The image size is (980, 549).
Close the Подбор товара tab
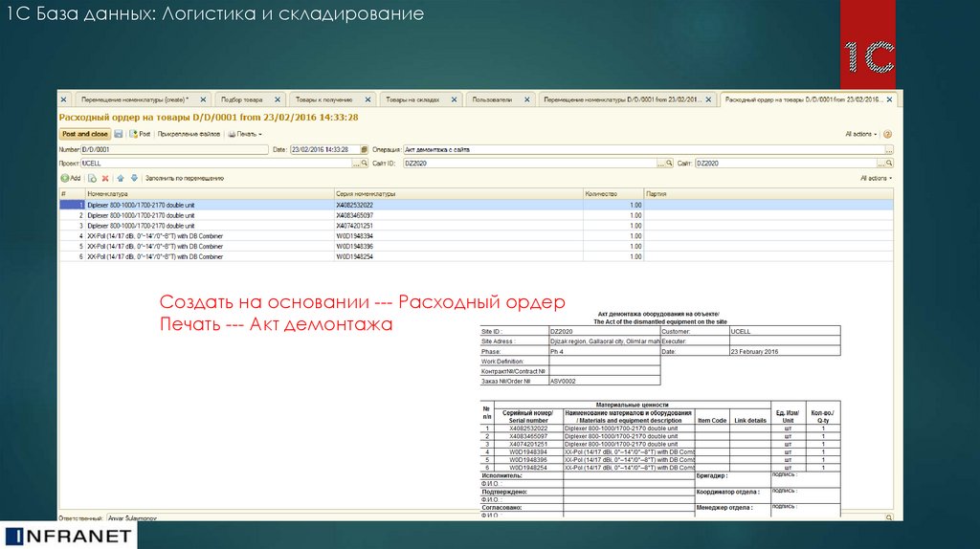tap(278, 99)
